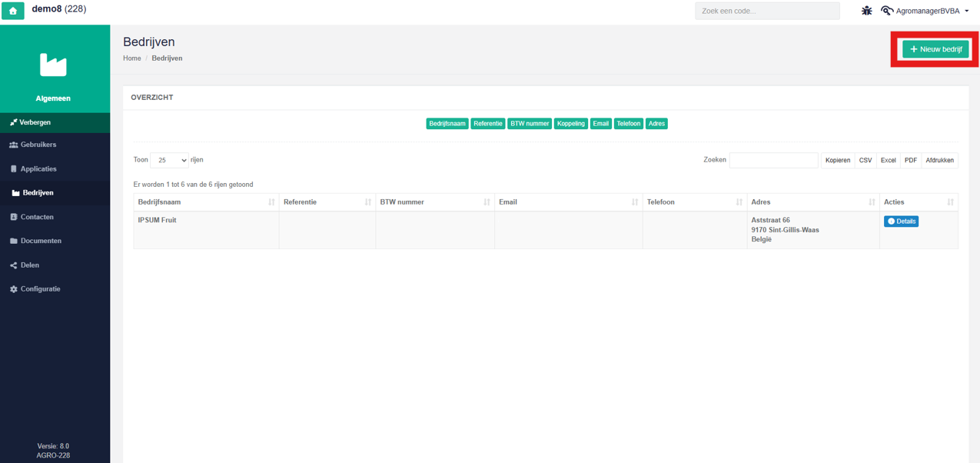Image resolution: width=980 pixels, height=463 pixels.
Task: Open Contacten in the sidebar
Action: (55, 217)
